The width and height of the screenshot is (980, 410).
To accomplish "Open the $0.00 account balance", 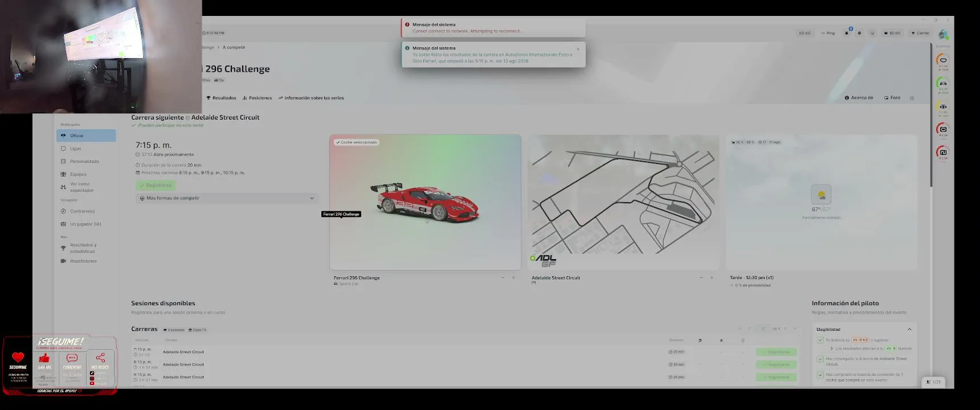I will click(892, 33).
